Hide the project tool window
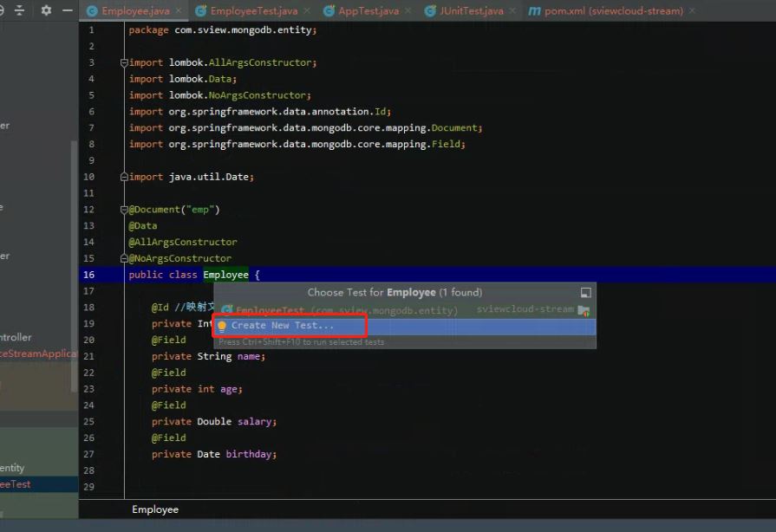 click(68, 10)
